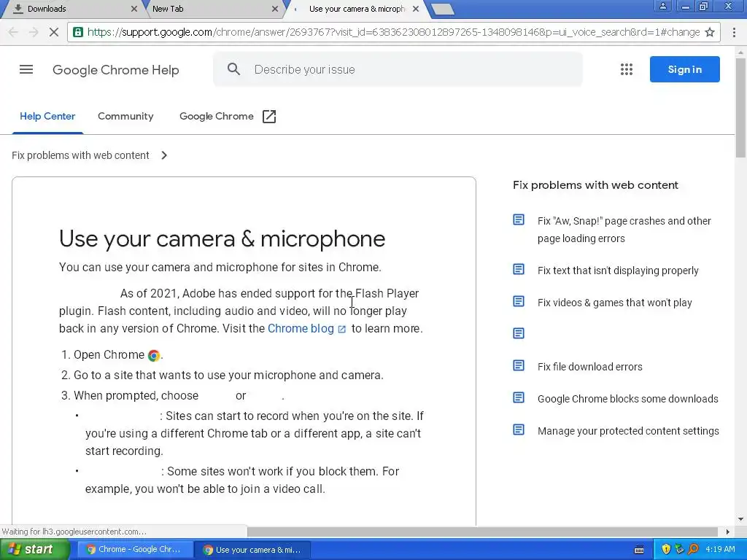
Task: Click the horizontal scrollbar right arrow
Action: click(x=727, y=532)
